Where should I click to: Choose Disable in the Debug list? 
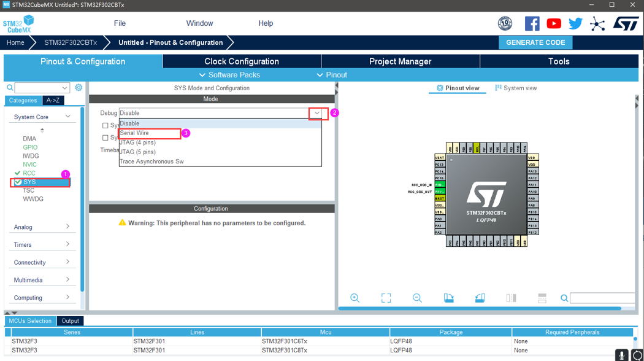220,123
